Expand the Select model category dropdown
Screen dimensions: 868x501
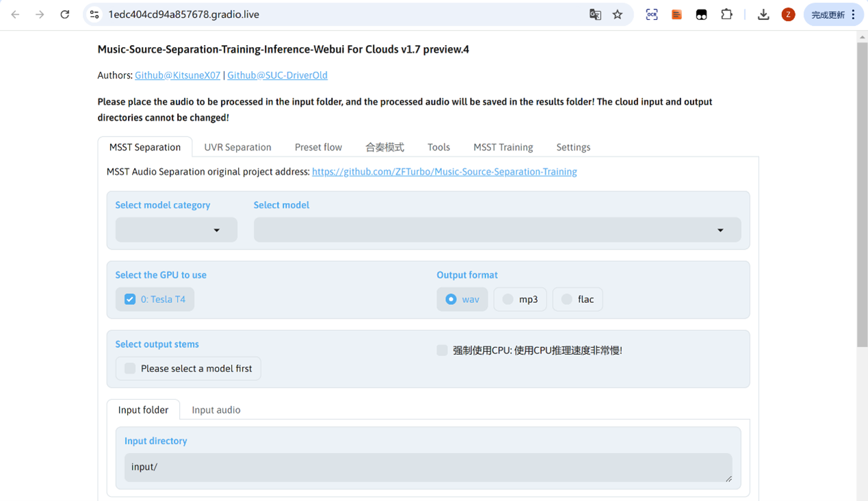coord(176,230)
